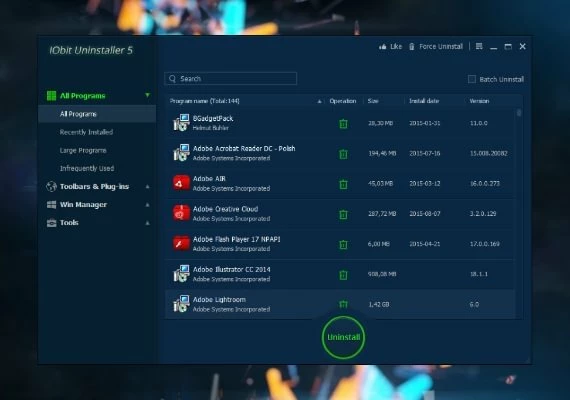Viewport: 570px width, 400px height.
Task: Expand the Tools section arrow
Action: [x=147, y=223]
